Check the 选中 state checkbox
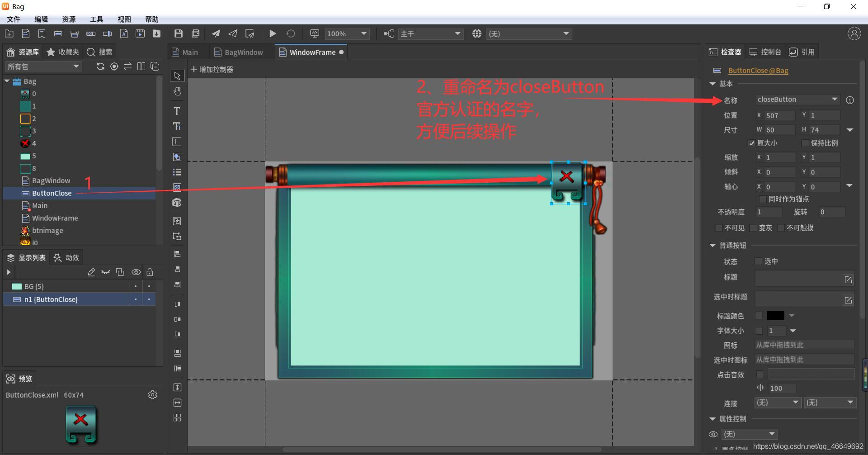The width and height of the screenshot is (868, 455). tap(759, 261)
